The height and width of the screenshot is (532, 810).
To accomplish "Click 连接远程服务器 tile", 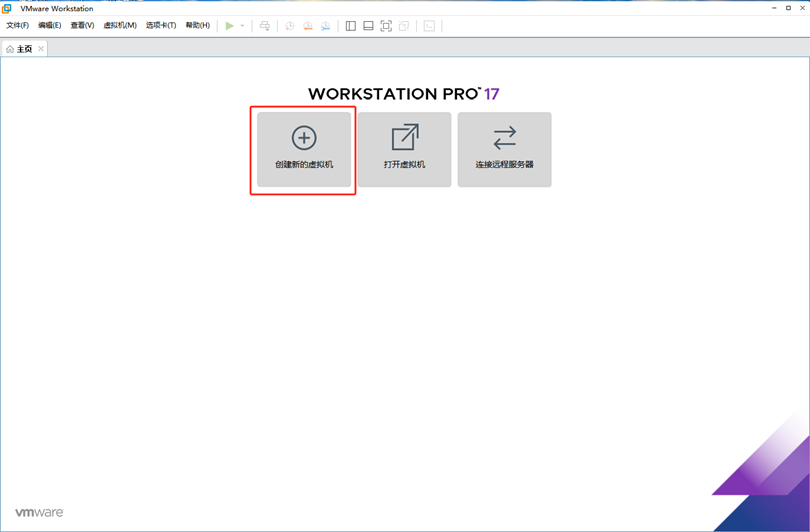I will click(505, 150).
